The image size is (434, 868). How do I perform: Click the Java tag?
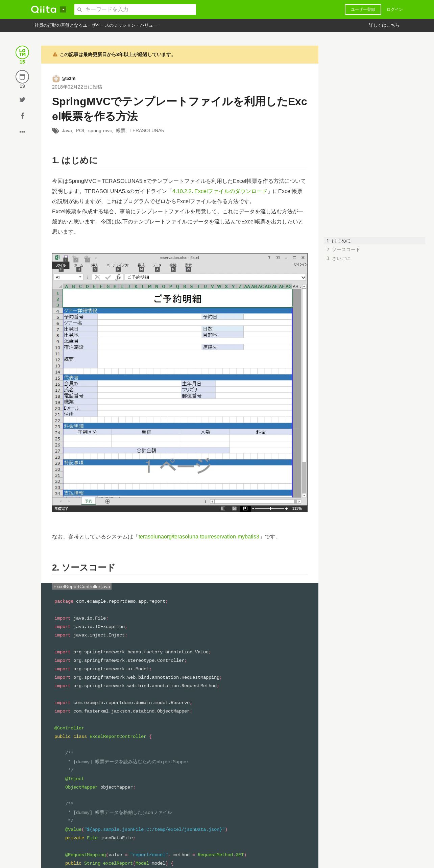tap(67, 130)
